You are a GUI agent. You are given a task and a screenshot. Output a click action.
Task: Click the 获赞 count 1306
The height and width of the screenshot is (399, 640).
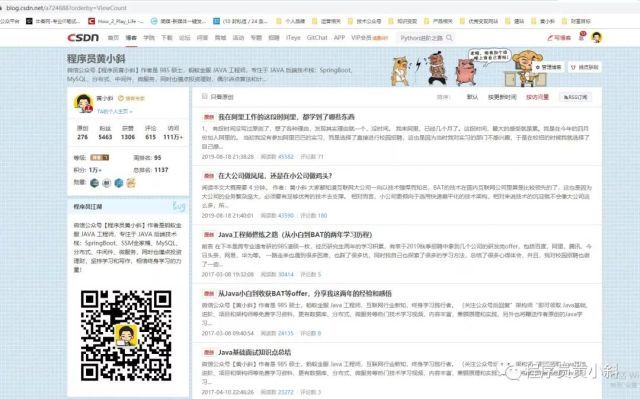click(x=128, y=137)
